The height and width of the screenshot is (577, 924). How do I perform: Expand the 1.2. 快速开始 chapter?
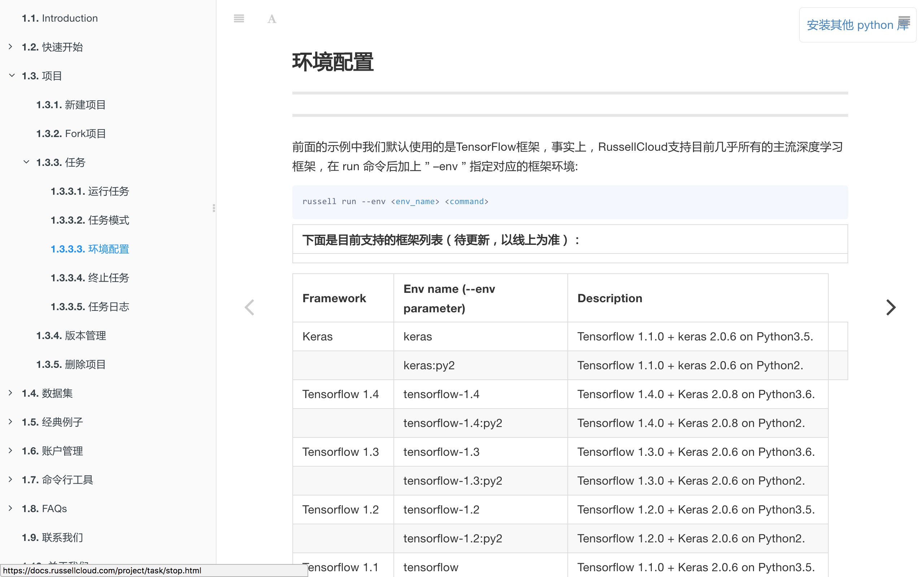point(11,47)
